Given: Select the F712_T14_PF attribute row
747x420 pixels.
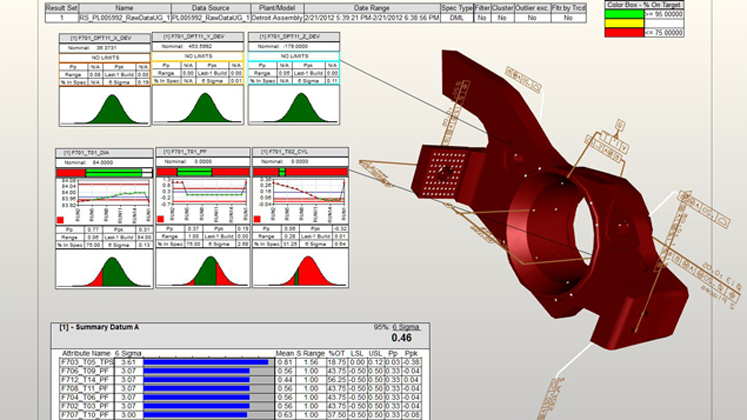Looking at the screenshot, I should pyautogui.click(x=241, y=380).
